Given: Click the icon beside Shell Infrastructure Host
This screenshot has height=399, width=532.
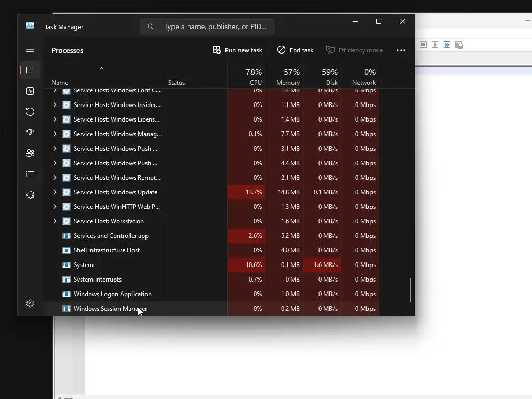Looking at the screenshot, I should [66, 250].
